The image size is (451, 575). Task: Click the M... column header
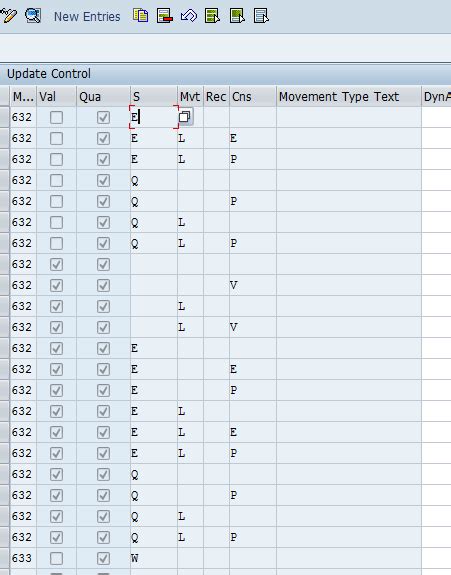(x=23, y=96)
